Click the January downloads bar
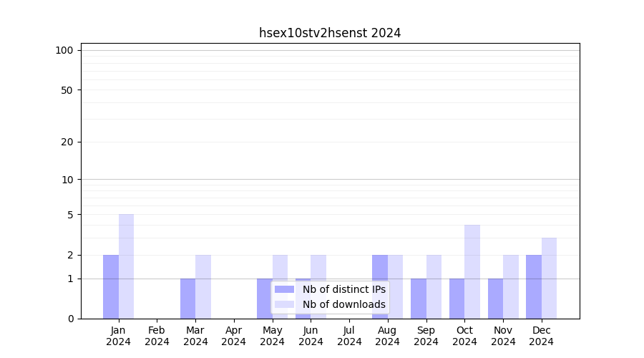This screenshot has width=644, height=358. 126,266
